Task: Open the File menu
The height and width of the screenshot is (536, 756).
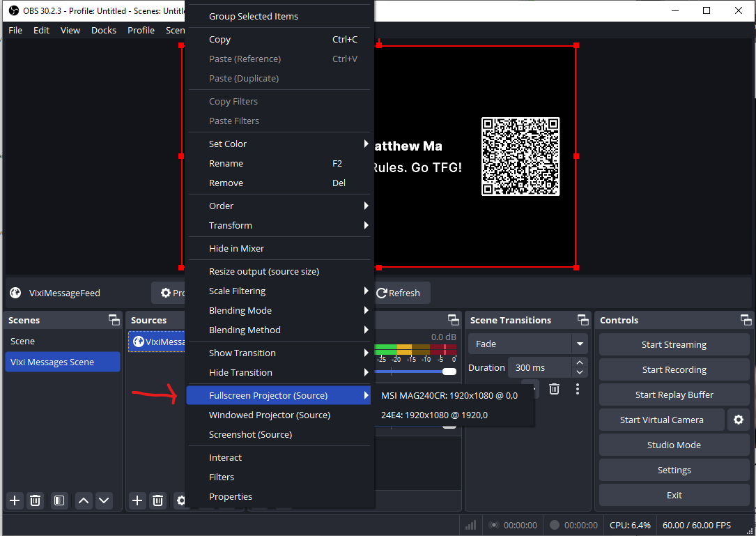Action: point(15,30)
